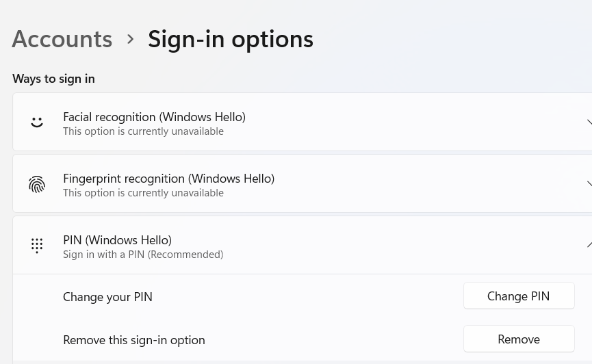This screenshot has height=364, width=592.
Task: Click the fingerprint icon for Fingerprint recognition
Action: pyautogui.click(x=37, y=184)
